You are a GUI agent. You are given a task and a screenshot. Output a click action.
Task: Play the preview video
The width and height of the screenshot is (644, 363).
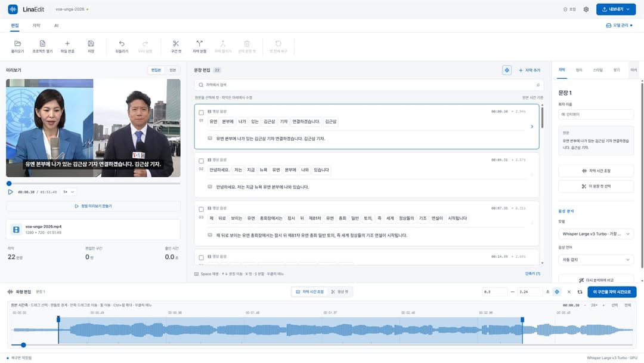tap(10, 192)
